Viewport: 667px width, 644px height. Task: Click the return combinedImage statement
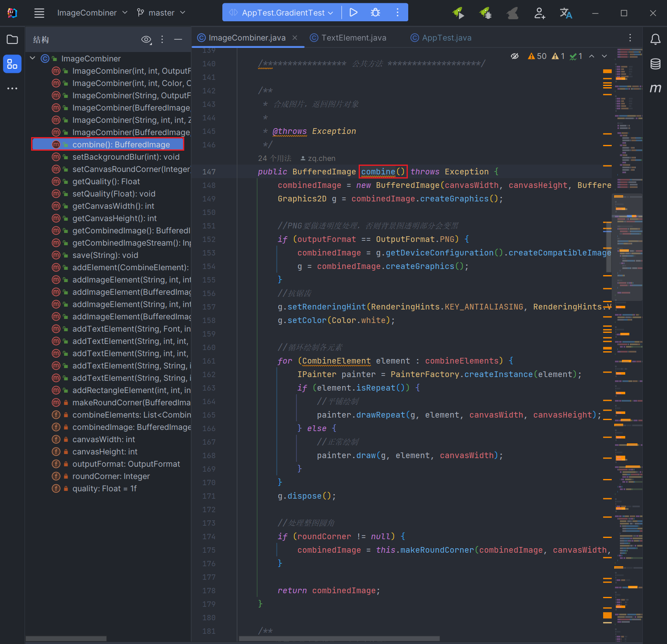[x=328, y=590]
